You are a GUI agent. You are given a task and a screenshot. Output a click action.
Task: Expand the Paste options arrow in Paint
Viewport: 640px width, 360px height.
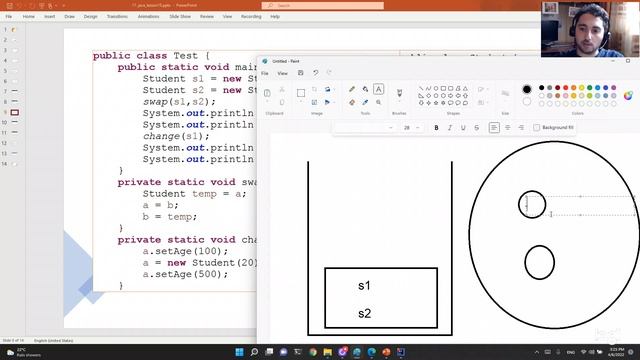267,102
